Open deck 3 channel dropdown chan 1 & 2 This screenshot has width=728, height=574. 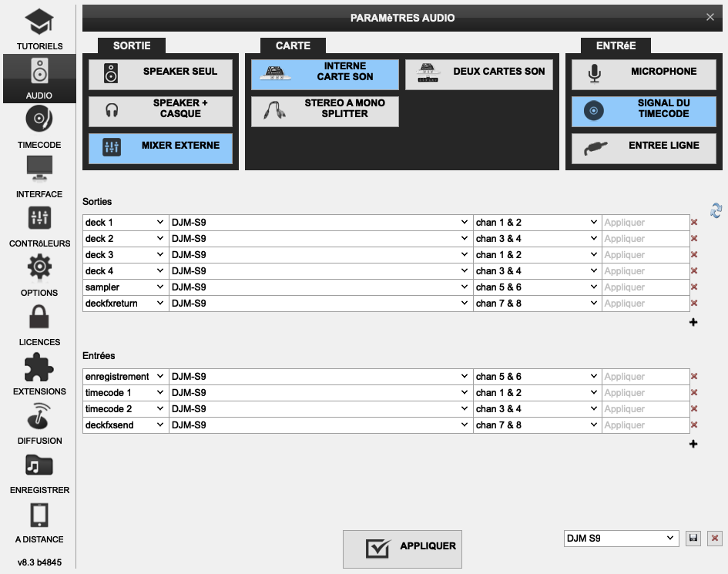pyautogui.click(x=537, y=255)
